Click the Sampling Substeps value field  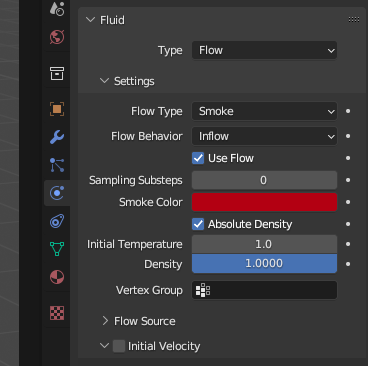(264, 180)
